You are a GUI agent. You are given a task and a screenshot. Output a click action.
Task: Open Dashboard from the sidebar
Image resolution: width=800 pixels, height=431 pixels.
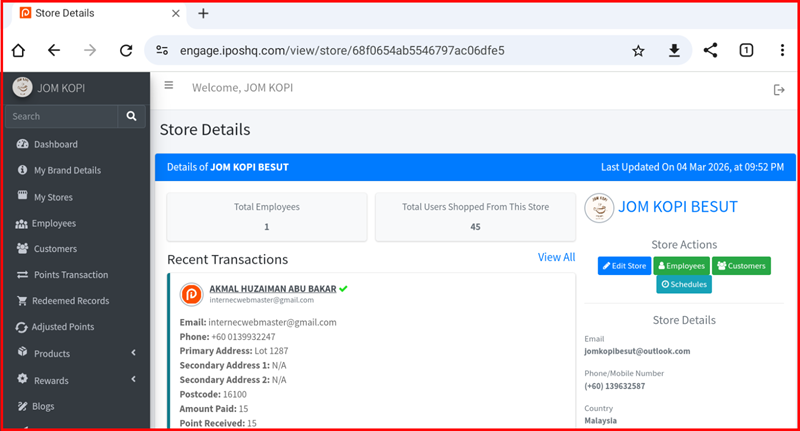pyautogui.click(x=55, y=144)
